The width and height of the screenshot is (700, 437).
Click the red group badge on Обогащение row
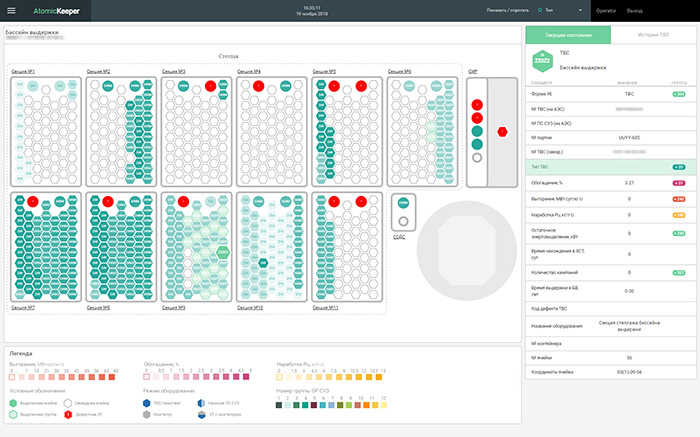[676, 184]
